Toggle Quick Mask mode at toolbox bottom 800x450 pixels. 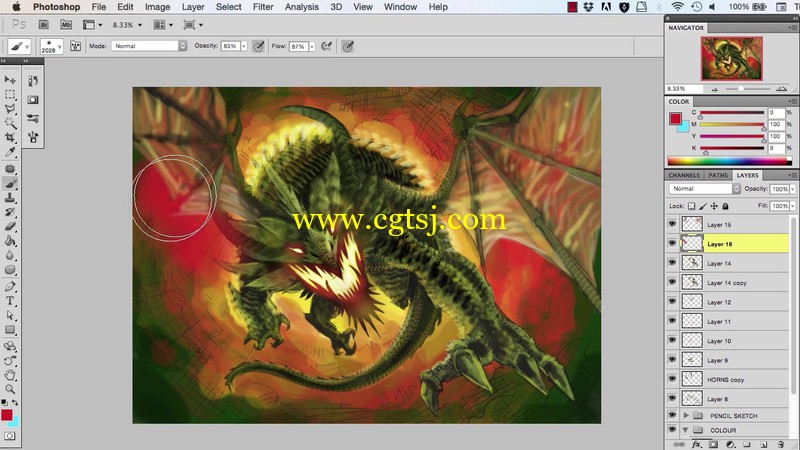(x=10, y=436)
